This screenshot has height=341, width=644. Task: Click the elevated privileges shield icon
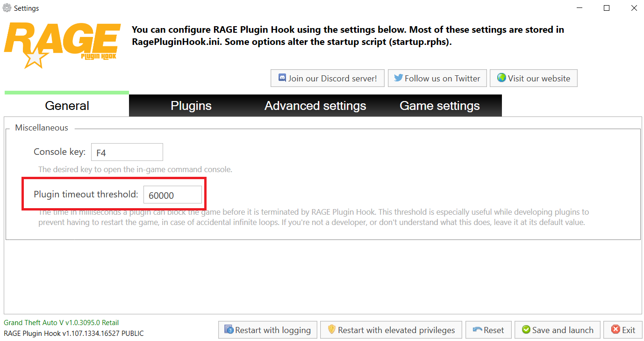(x=332, y=330)
